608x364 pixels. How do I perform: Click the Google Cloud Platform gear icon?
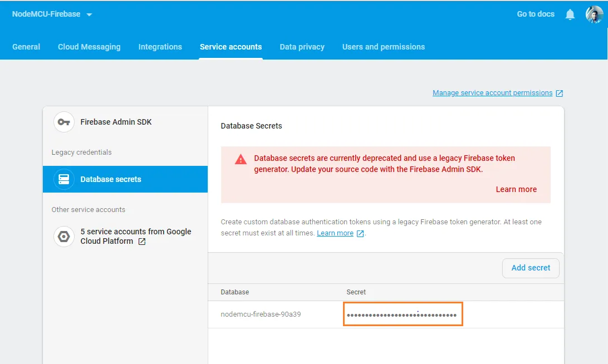[x=63, y=236]
